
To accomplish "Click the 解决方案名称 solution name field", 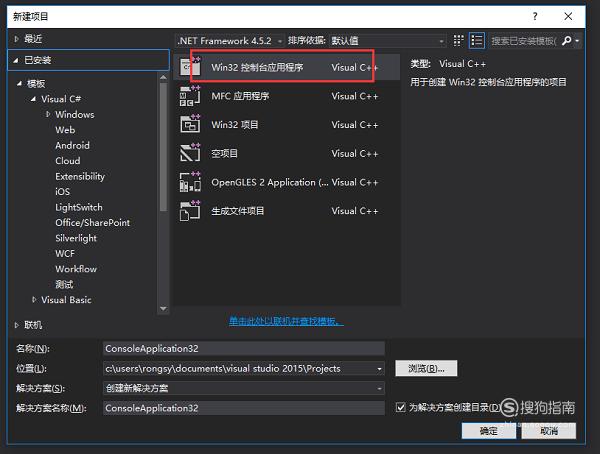I will pos(244,408).
